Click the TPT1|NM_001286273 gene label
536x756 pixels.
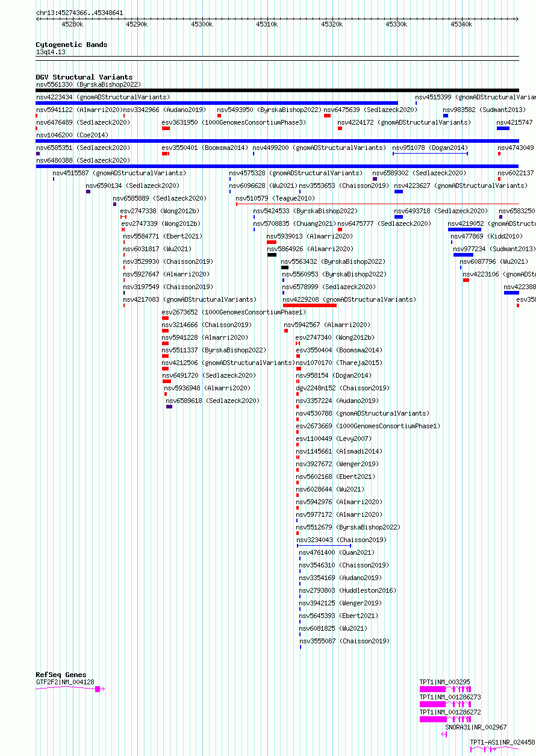pyautogui.click(x=450, y=697)
